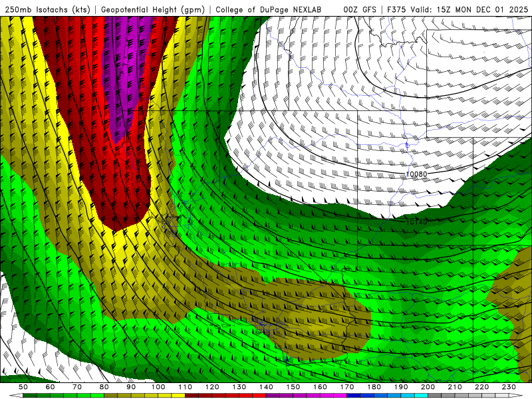
Task: Click the 200 value on the legend scale
Action: pos(428,387)
